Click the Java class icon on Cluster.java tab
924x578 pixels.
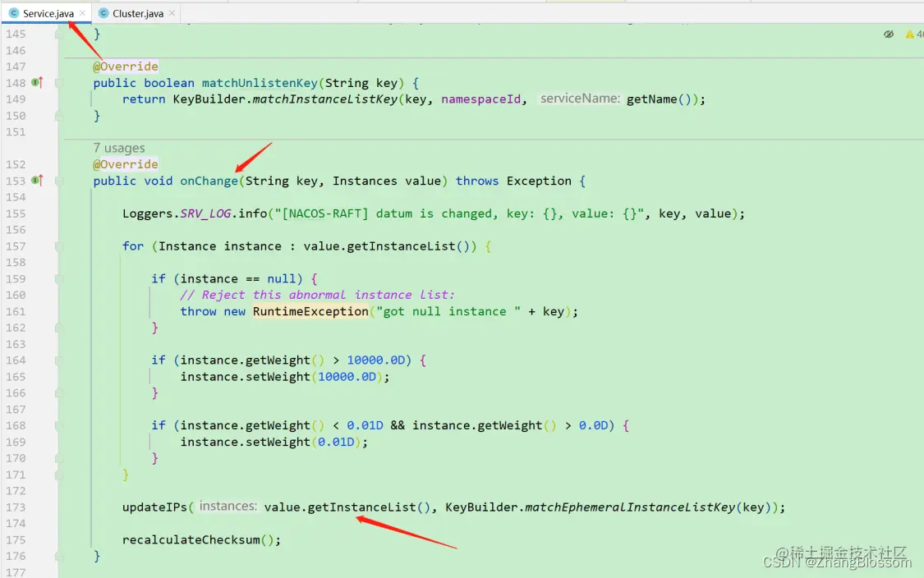coord(103,13)
